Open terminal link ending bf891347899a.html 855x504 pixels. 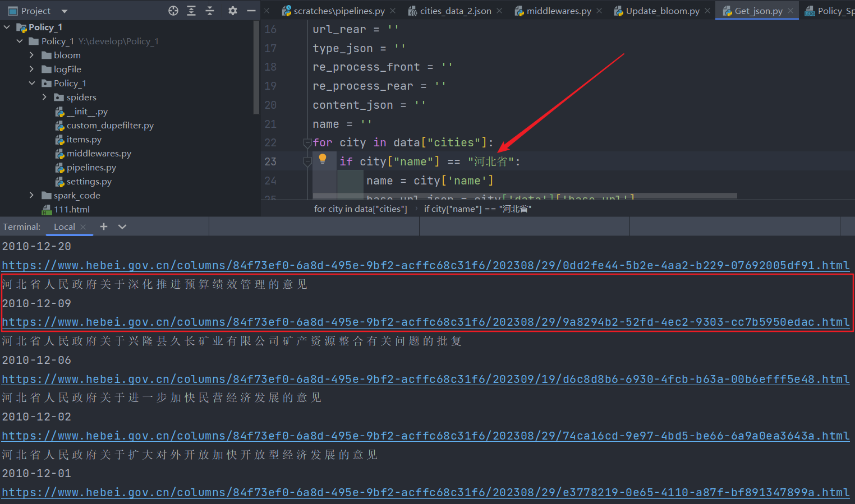(426, 493)
